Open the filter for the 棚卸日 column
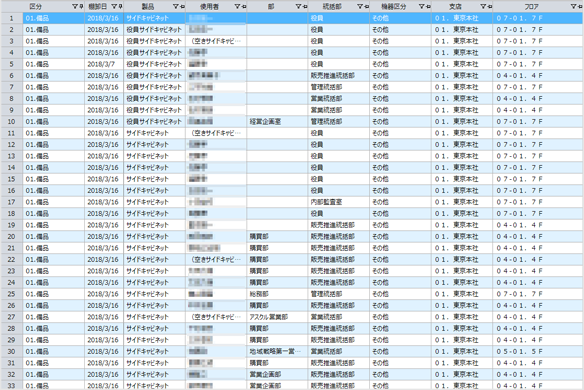Screen dimensions: 584x390 tap(115, 6)
